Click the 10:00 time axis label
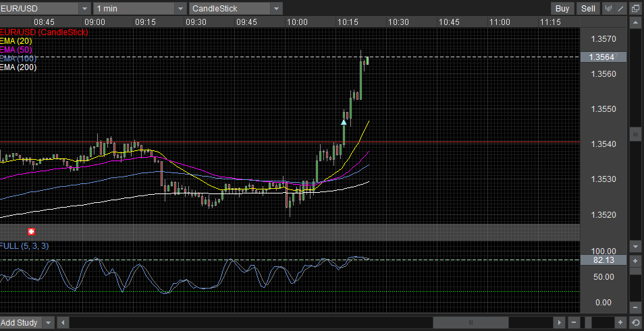 [x=297, y=22]
